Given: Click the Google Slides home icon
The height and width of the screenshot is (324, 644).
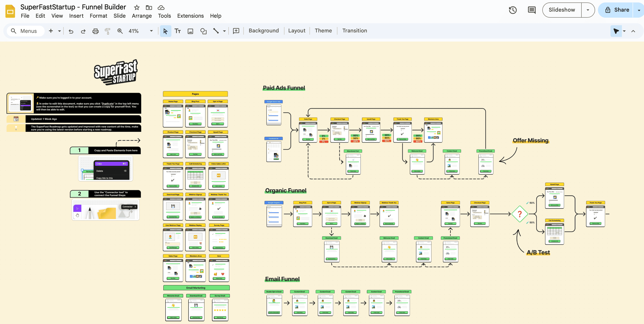Looking at the screenshot, I should [x=10, y=11].
